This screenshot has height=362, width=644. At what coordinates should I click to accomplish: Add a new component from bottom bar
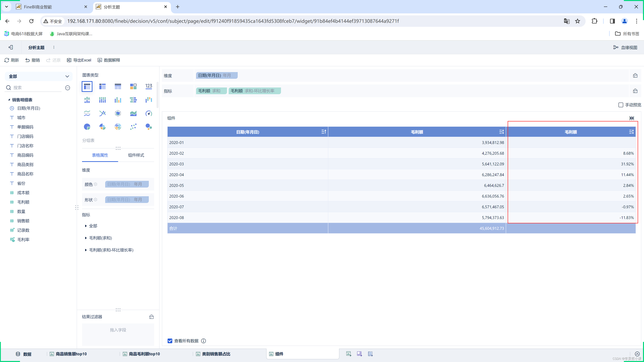tap(349, 354)
